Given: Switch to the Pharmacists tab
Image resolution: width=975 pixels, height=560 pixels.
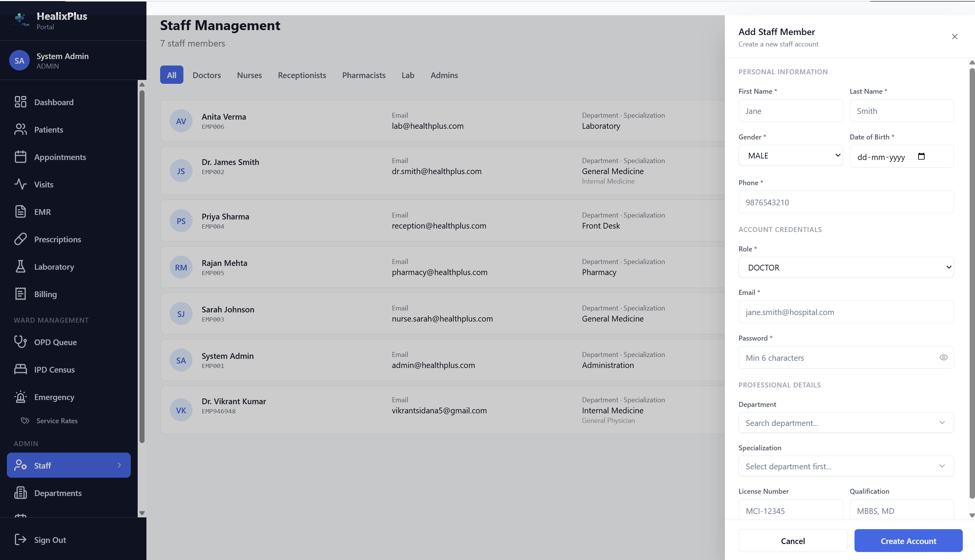Looking at the screenshot, I should 363,75.
